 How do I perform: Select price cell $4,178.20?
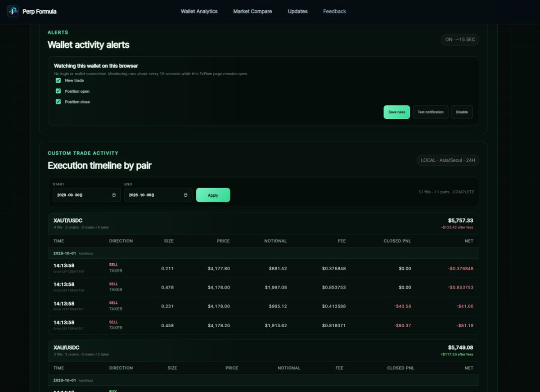[219, 325]
